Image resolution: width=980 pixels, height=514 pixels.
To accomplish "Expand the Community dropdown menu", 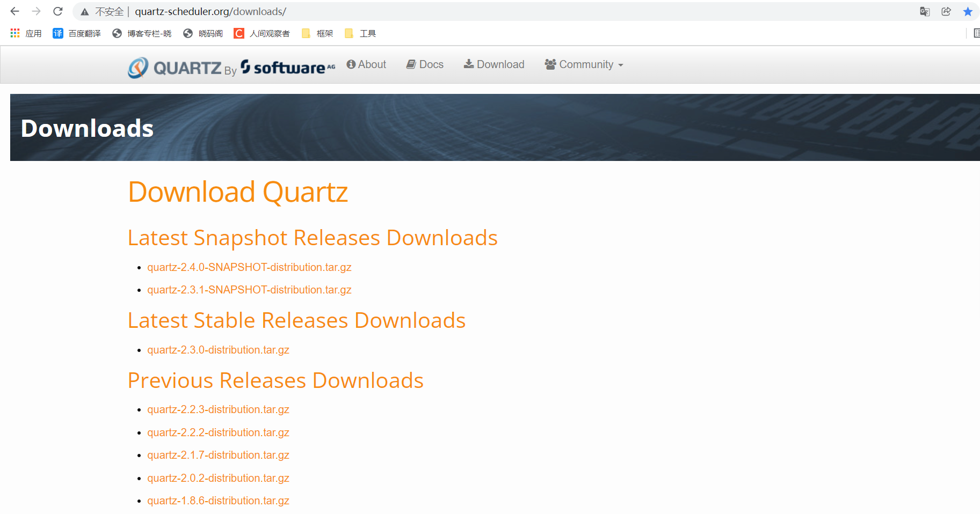I will tap(584, 64).
